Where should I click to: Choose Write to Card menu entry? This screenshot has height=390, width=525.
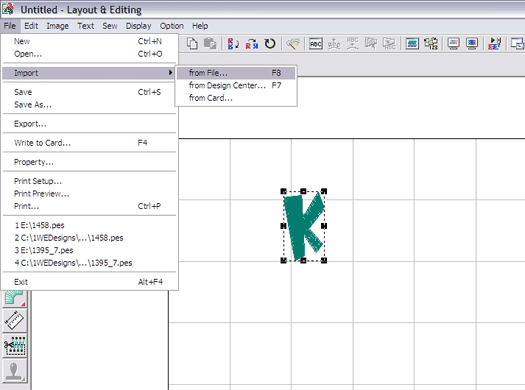coord(42,143)
